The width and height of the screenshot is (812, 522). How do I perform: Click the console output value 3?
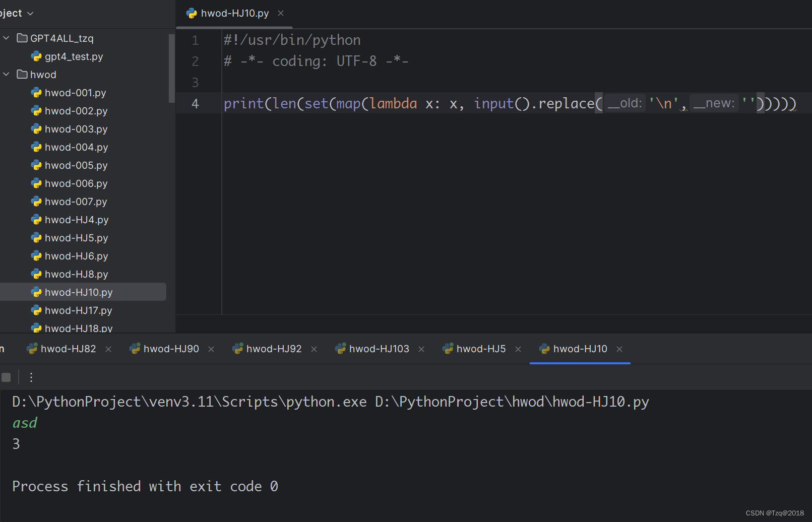16,444
